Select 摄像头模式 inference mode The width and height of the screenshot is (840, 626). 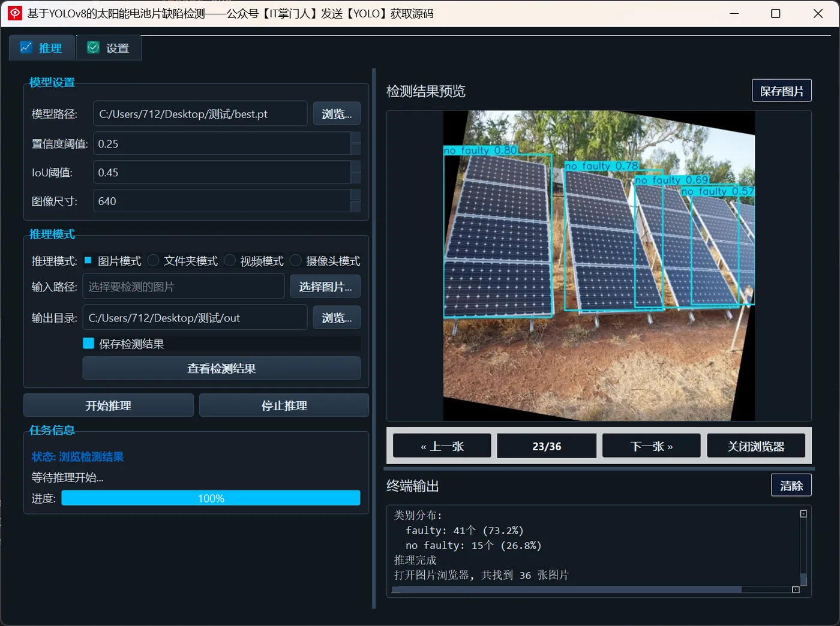coord(325,261)
